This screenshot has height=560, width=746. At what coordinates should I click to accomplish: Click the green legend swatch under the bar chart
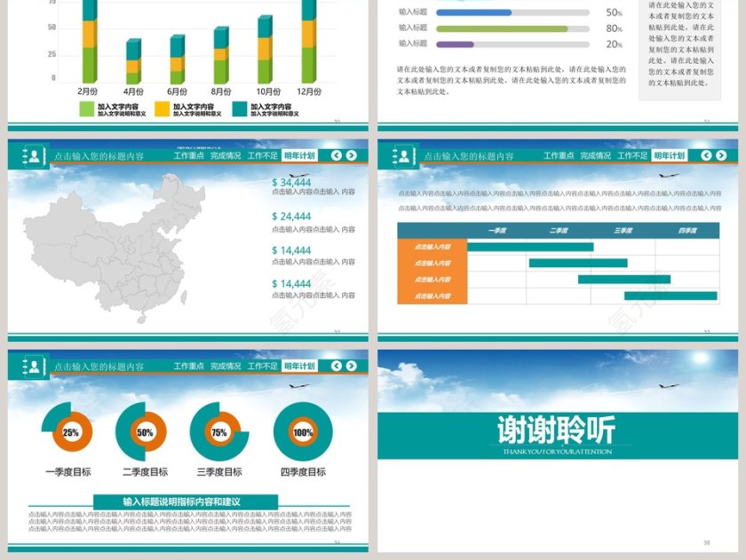86,109
